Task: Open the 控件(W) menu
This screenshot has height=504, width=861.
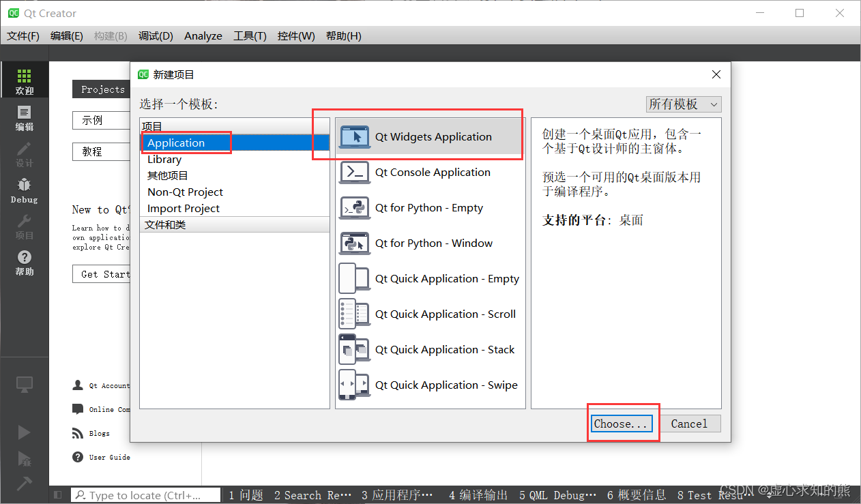Action: [296, 35]
